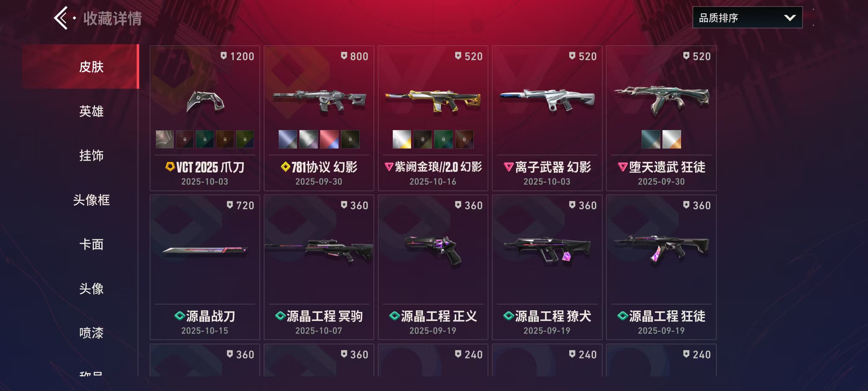
Task: Open the 源晶工程 獠犬 gun icon
Action: [547, 250]
